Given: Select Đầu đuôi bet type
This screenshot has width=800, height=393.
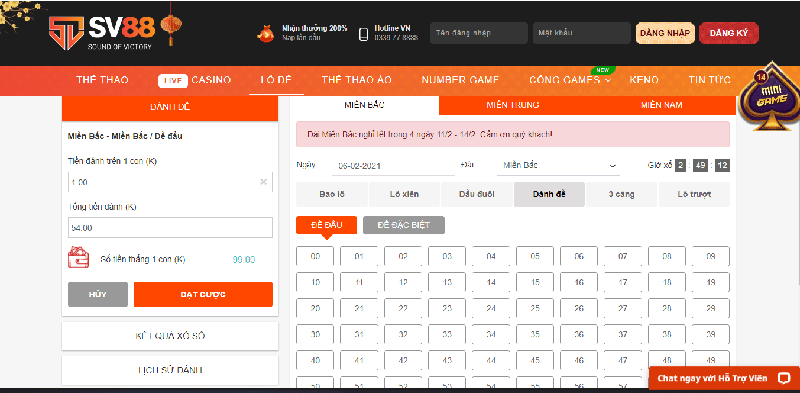Looking at the screenshot, I should coord(477,194).
